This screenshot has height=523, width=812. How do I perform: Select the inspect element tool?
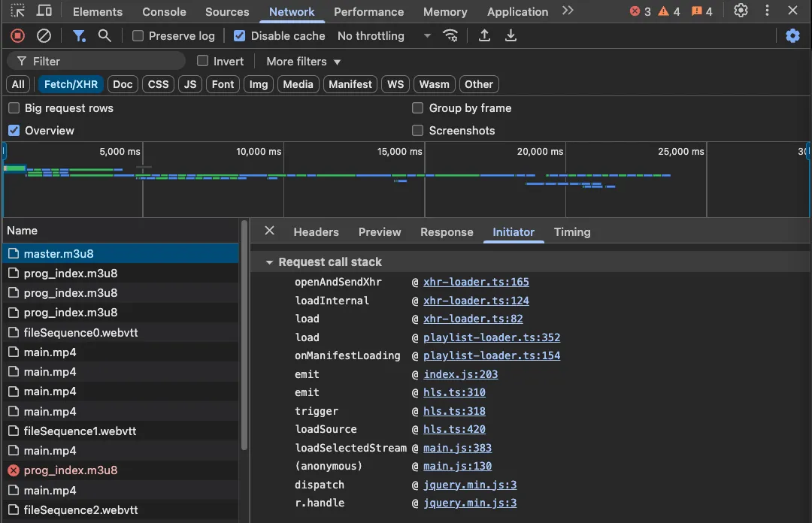coord(17,11)
